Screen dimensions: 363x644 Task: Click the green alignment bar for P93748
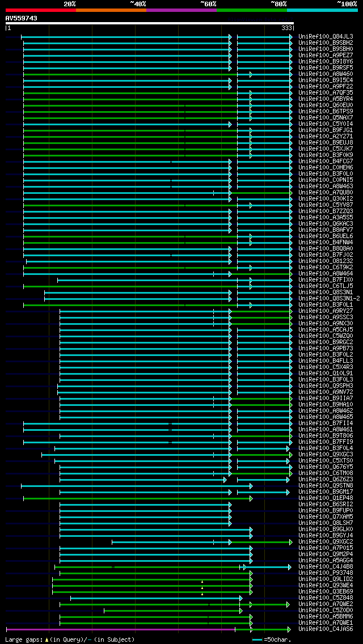point(155,573)
